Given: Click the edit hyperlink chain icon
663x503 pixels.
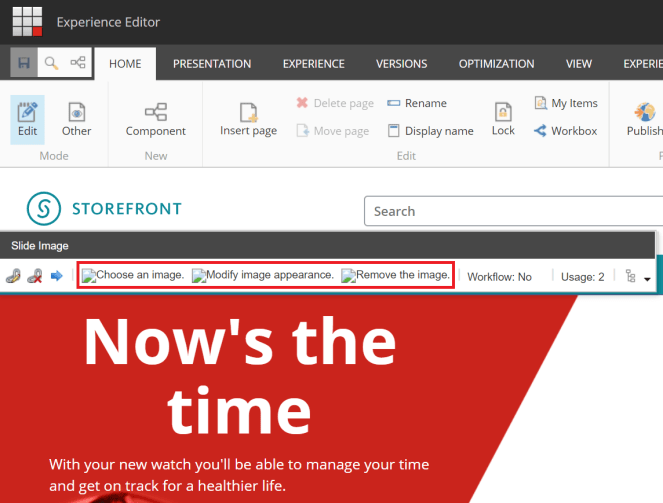Looking at the screenshot, I should click(x=13, y=276).
